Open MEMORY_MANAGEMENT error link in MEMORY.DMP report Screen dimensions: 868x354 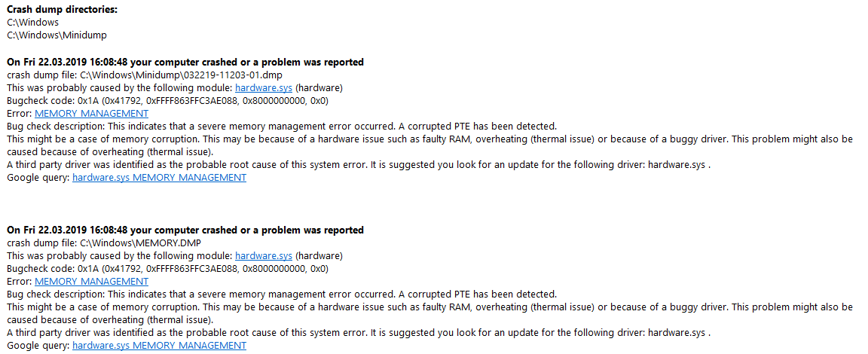tap(91, 282)
